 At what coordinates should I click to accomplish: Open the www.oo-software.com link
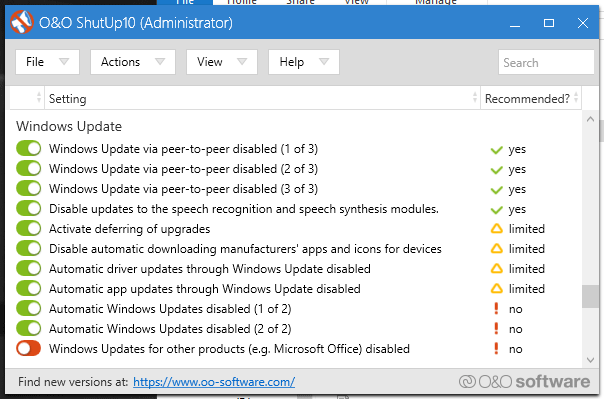214,382
